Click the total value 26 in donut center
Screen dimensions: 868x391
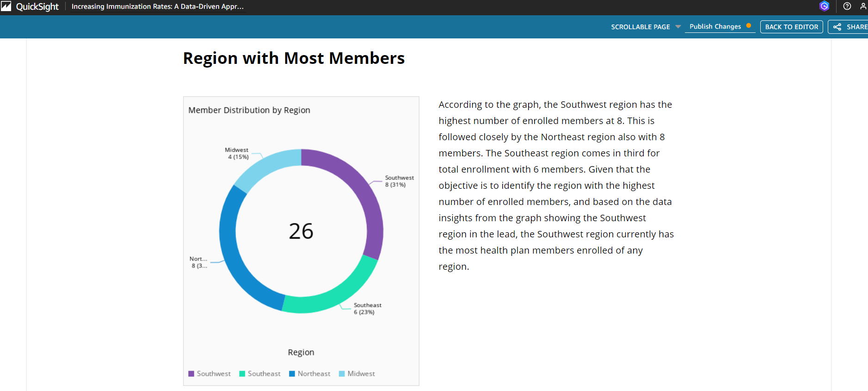coord(301,231)
